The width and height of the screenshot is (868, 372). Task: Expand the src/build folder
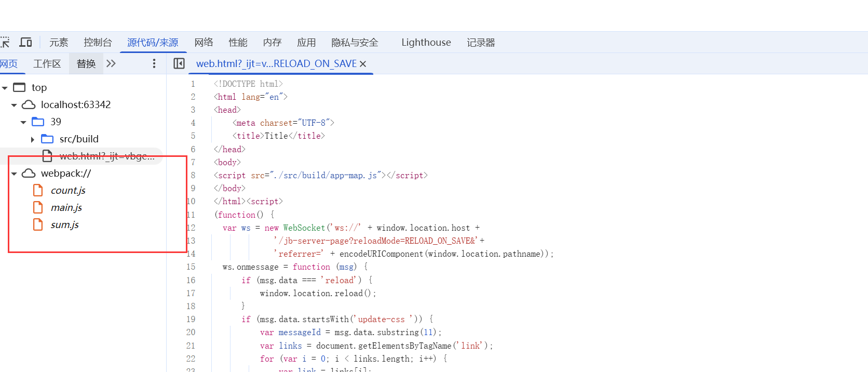tap(33, 139)
